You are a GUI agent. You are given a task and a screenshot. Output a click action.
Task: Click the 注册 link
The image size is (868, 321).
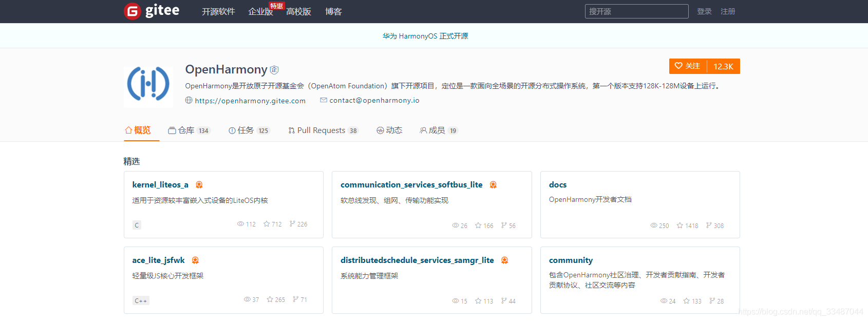tap(728, 11)
